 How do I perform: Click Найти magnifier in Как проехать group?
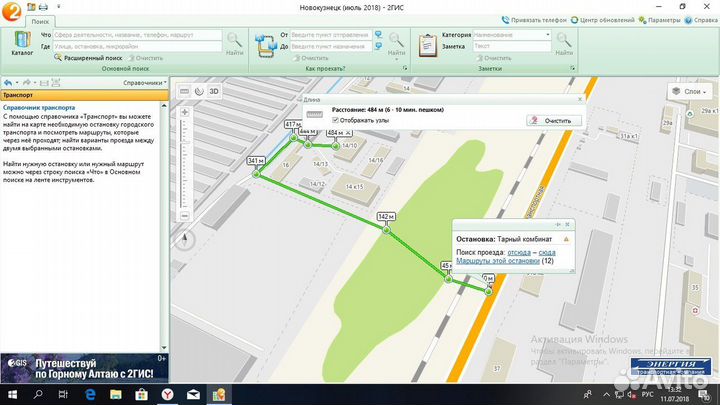(396, 44)
